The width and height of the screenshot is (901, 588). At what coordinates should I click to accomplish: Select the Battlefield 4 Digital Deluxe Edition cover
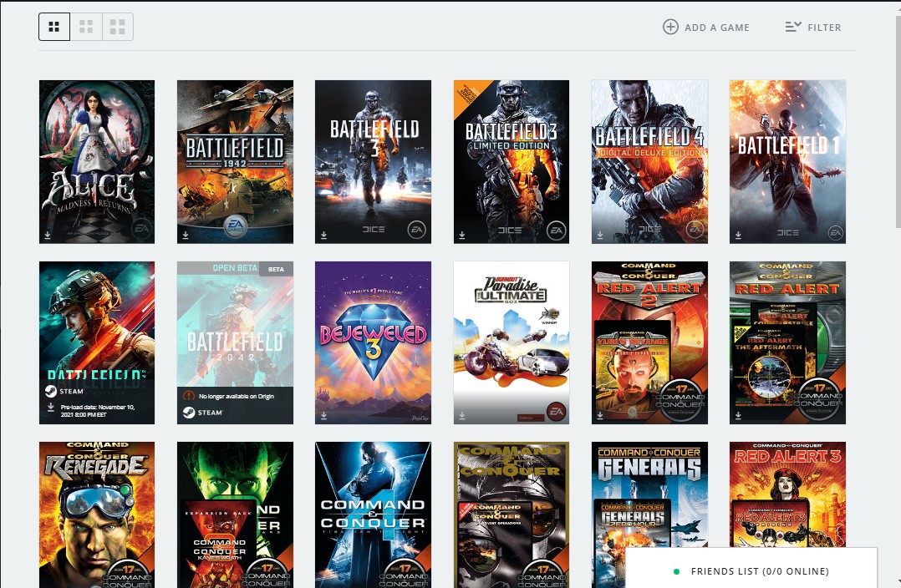coord(649,162)
